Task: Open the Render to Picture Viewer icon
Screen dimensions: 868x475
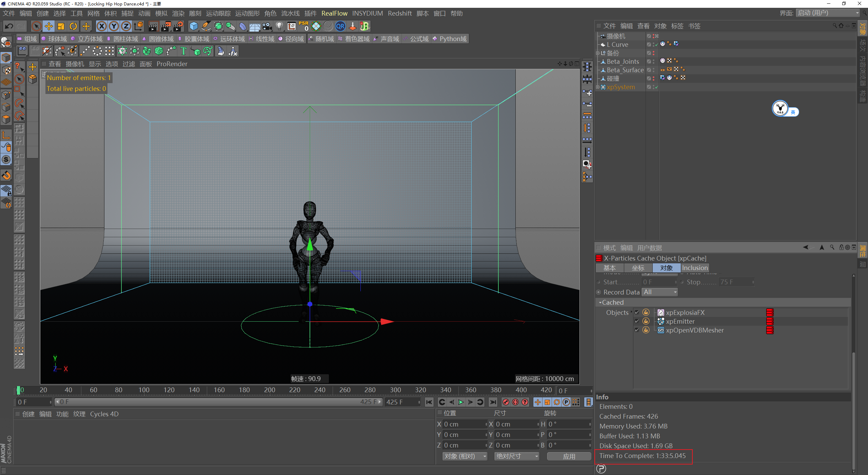Action: click(165, 26)
